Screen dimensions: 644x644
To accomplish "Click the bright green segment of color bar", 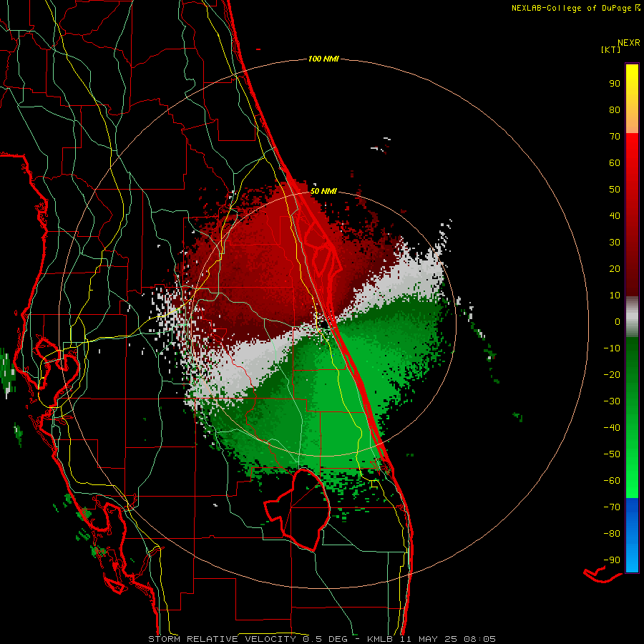I will tap(632, 417).
